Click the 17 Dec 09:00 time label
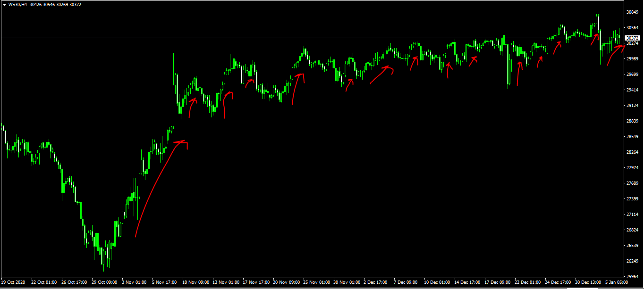Image resolution: width=644 pixels, height=289 pixels. 498,282
